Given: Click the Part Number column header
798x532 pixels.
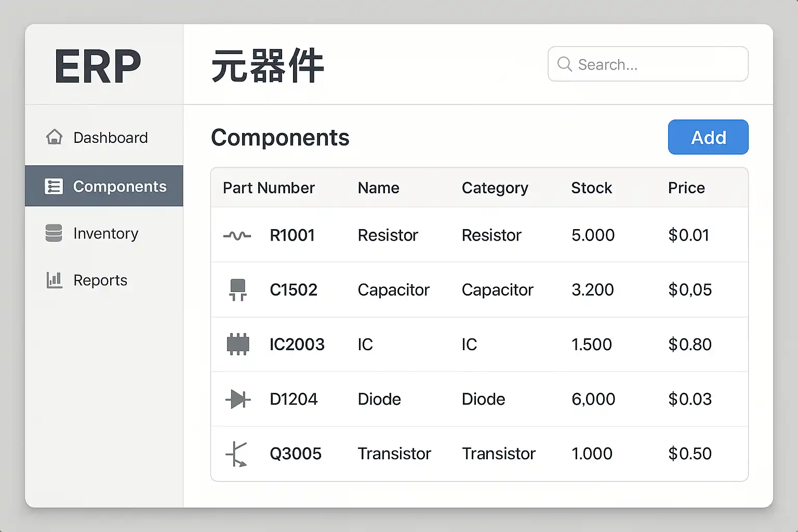Looking at the screenshot, I should [x=269, y=188].
